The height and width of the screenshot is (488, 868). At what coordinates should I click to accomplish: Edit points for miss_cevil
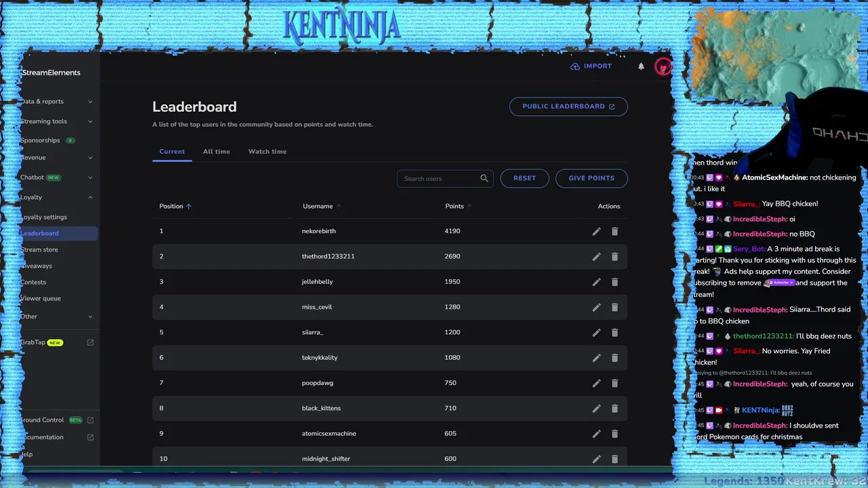(x=596, y=307)
